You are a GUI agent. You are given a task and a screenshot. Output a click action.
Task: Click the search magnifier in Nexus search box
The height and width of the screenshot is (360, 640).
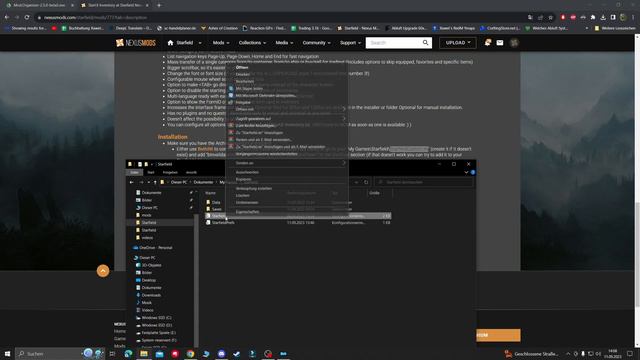425,42
